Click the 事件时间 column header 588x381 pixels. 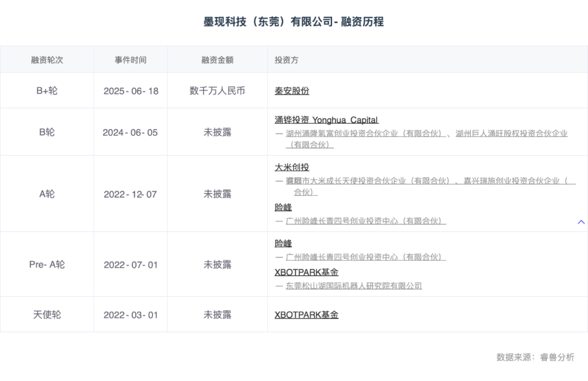click(131, 59)
